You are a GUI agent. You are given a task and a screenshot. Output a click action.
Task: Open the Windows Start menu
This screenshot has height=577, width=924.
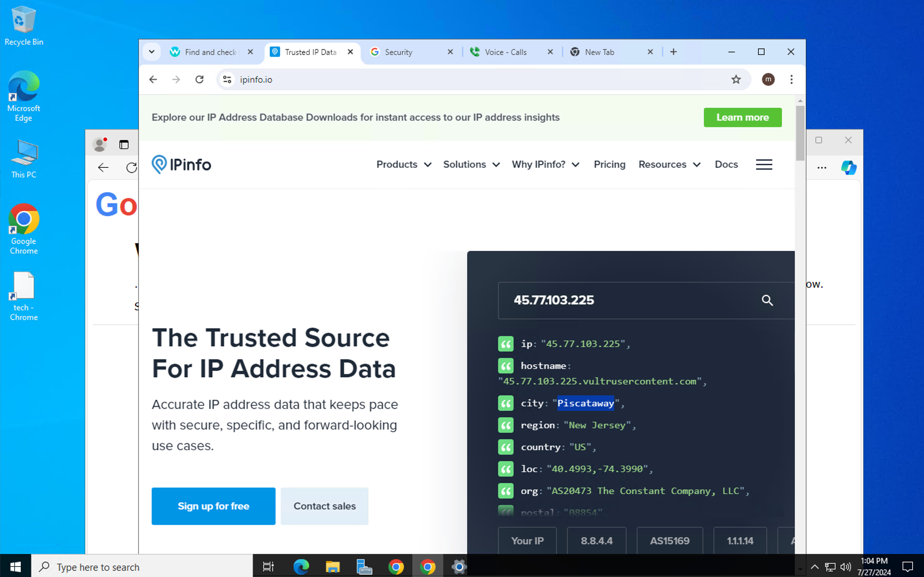click(x=15, y=567)
